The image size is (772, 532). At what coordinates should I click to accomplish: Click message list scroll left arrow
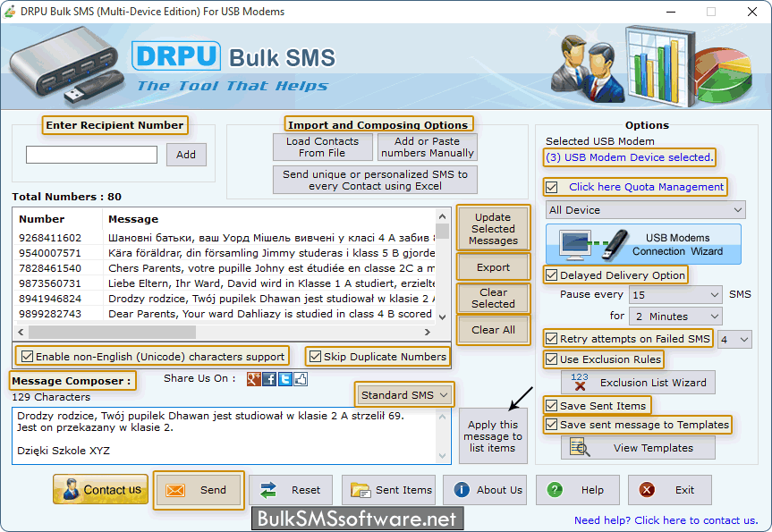click(x=21, y=333)
